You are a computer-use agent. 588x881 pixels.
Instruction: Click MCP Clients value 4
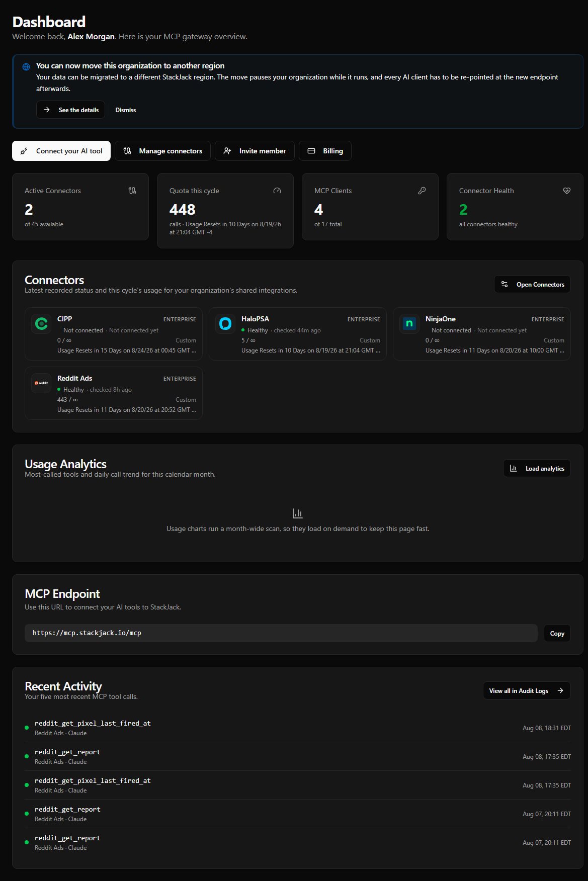[x=318, y=209]
